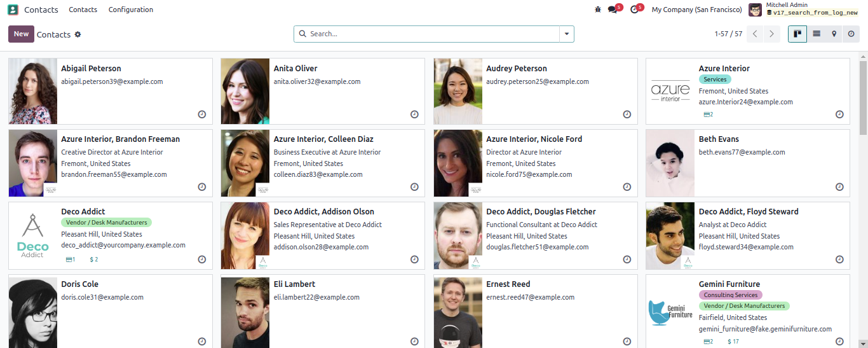Click the debug bug icon

point(597,10)
